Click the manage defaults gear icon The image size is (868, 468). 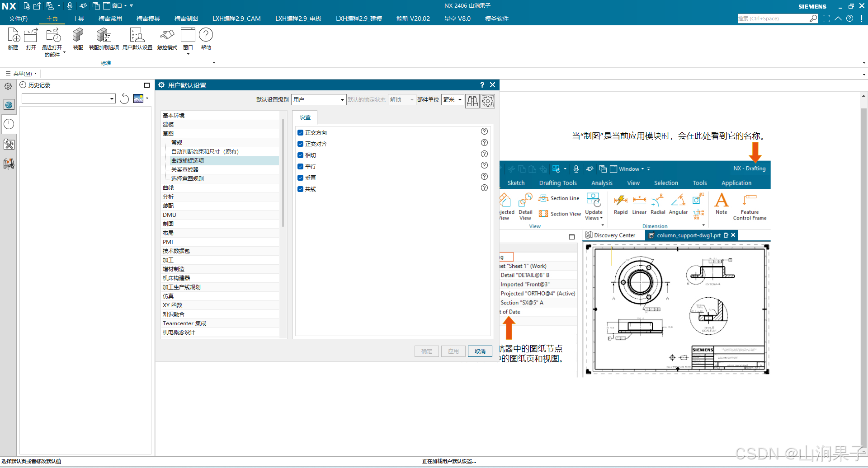pos(488,101)
